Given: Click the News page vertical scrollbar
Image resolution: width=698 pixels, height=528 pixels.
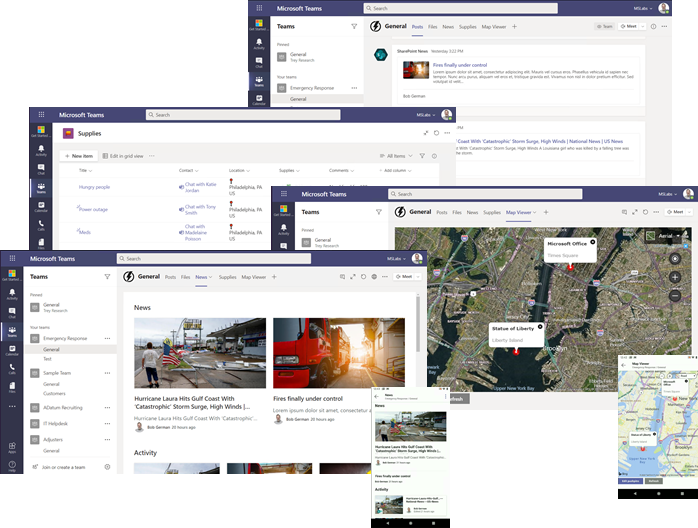Looking at the screenshot, I should coord(418,324).
